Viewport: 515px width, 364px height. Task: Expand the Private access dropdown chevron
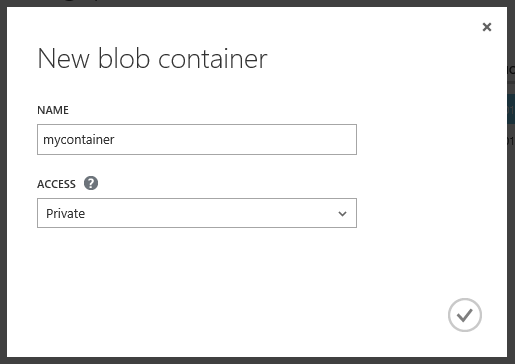coord(342,214)
